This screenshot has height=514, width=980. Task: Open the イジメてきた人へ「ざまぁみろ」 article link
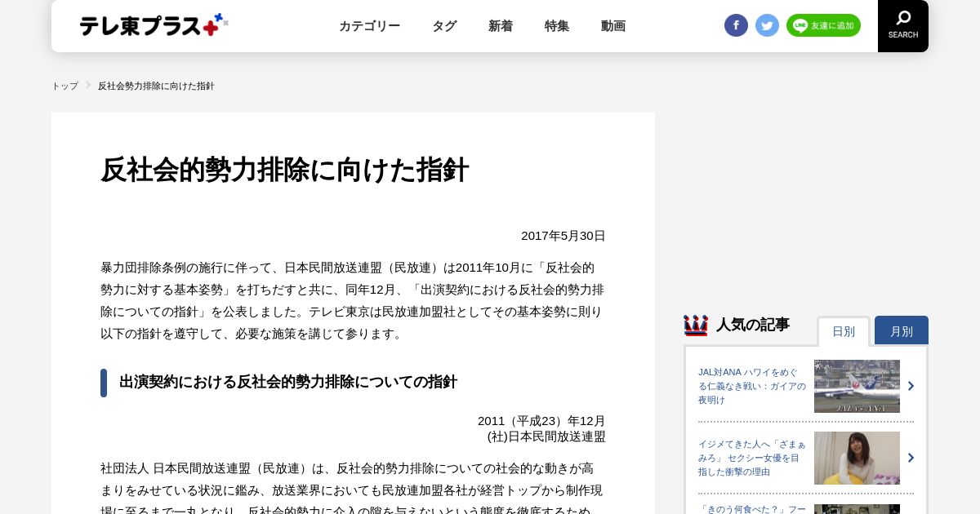coord(752,458)
